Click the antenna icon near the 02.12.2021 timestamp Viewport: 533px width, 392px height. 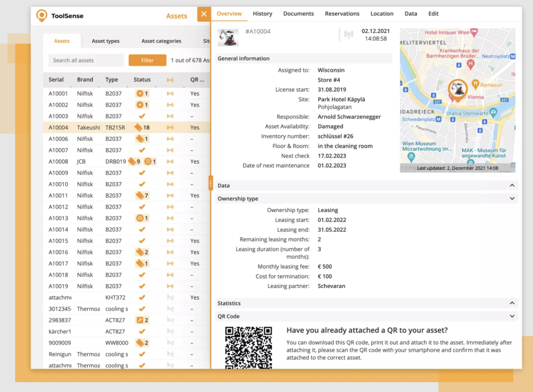point(349,34)
